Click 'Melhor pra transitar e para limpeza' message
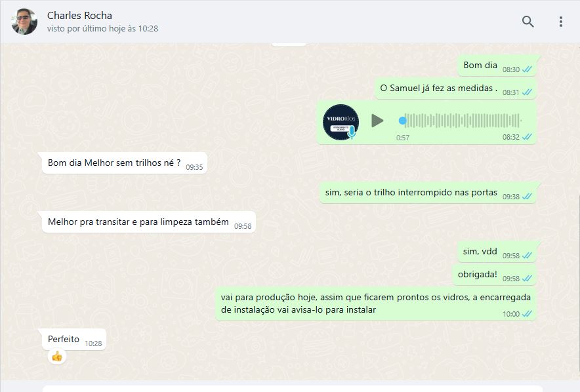The height and width of the screenshot is (392, 580). (x=149, y=222)
